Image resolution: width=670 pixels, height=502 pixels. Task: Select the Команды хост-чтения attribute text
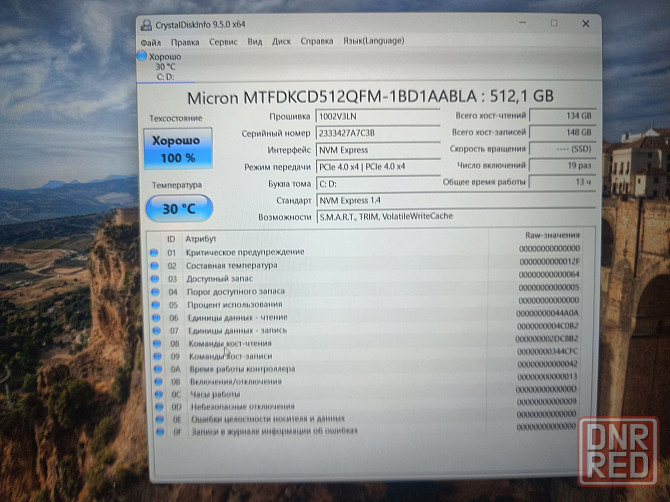point(230,343)
